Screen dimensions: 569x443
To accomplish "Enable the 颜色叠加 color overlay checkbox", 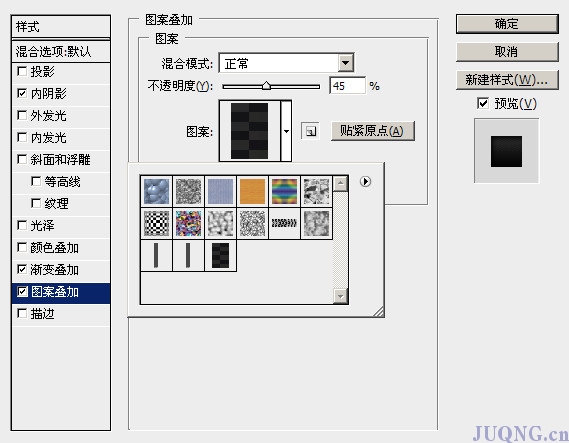I will (22, 247).
